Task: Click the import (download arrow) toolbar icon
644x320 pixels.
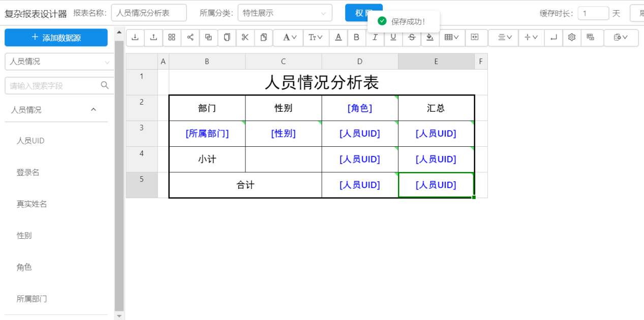Action: point(135,38)
